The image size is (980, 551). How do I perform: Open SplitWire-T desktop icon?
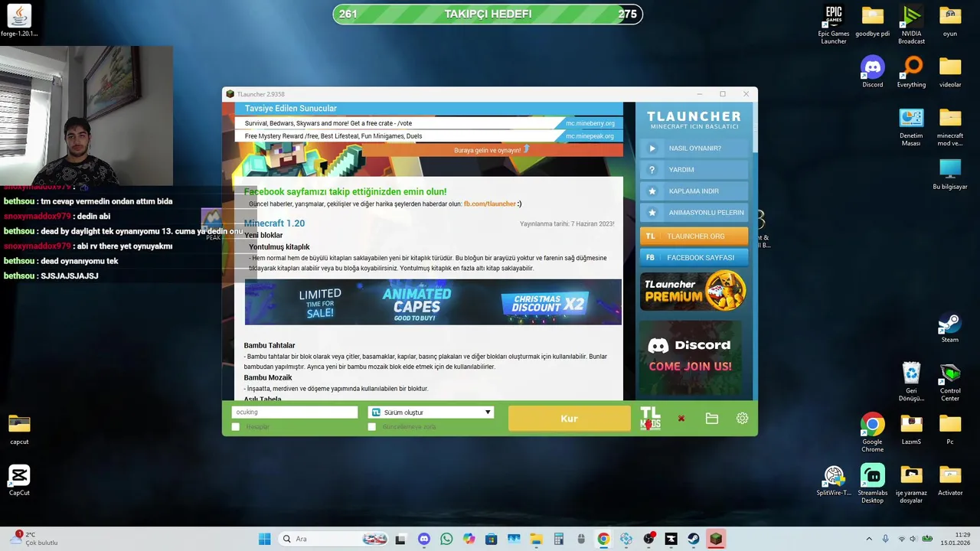(x=834, y=481)
